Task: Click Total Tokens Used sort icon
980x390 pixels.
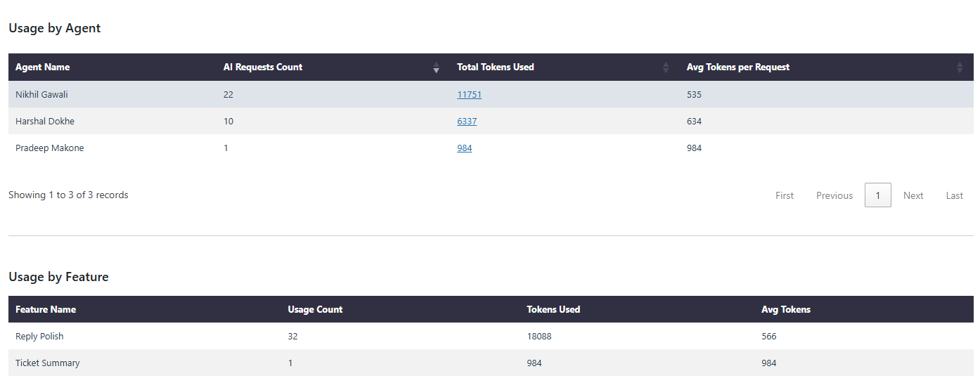Action: (666, 67)
